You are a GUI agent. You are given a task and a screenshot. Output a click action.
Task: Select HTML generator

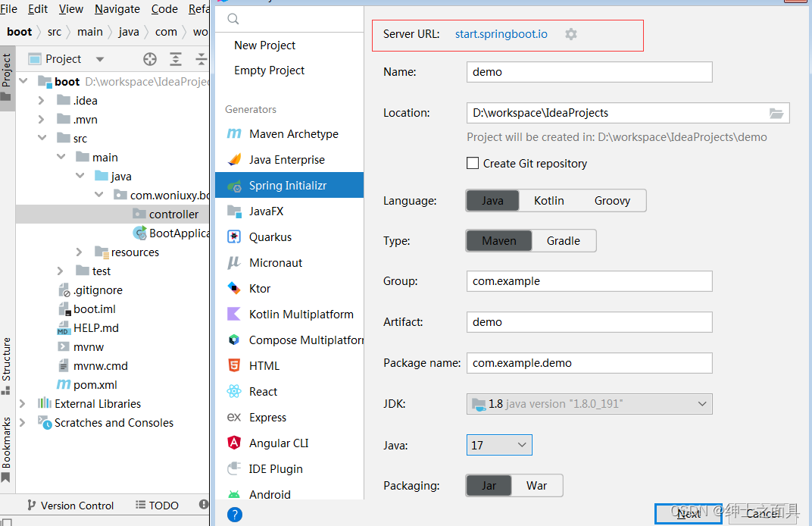pos(289,366)
